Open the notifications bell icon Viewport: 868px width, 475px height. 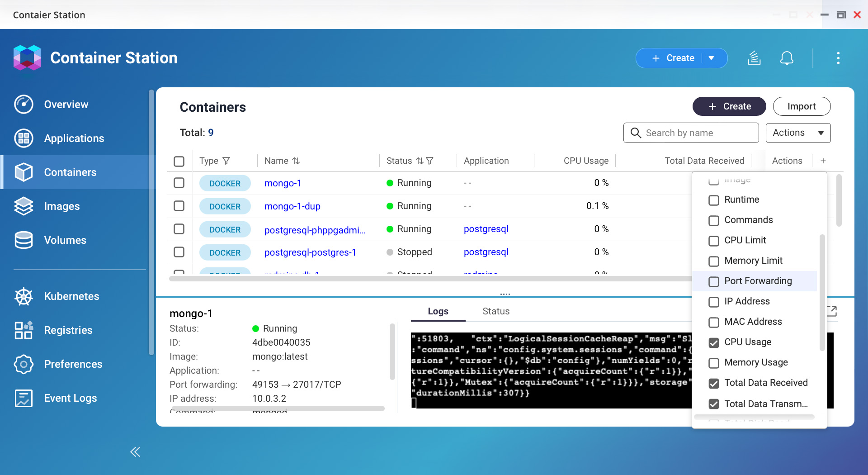click(x=787, y=58)
